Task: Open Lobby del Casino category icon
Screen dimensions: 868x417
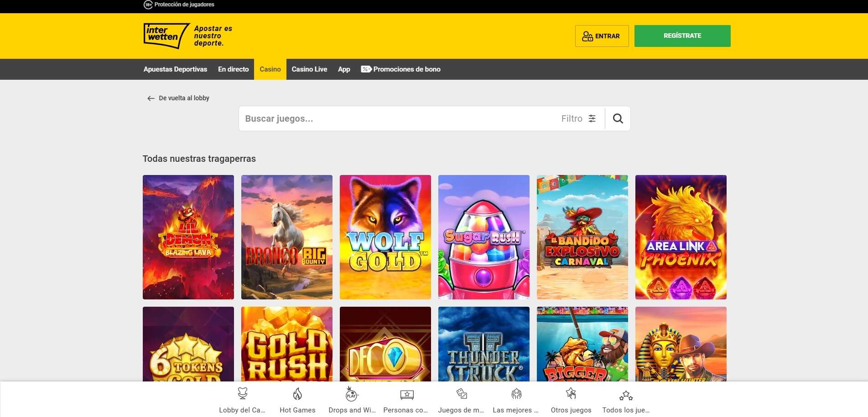Action: pos(243,393)
